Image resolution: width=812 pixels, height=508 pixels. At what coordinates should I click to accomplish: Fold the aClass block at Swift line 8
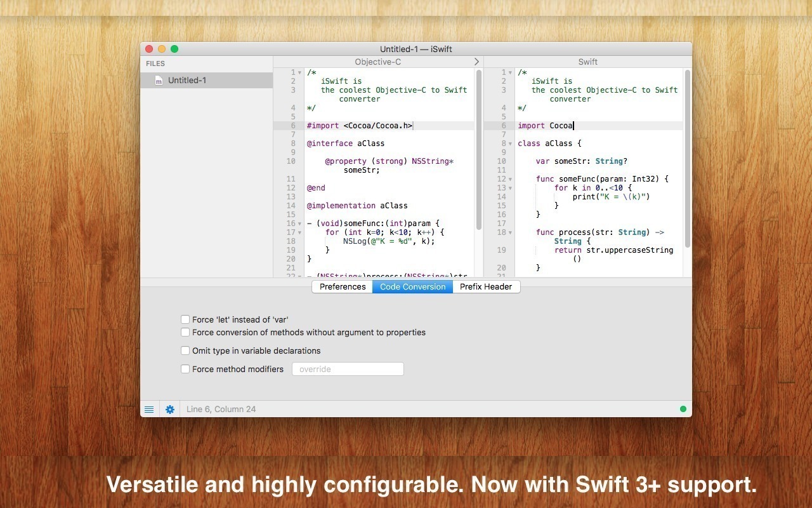510,144
